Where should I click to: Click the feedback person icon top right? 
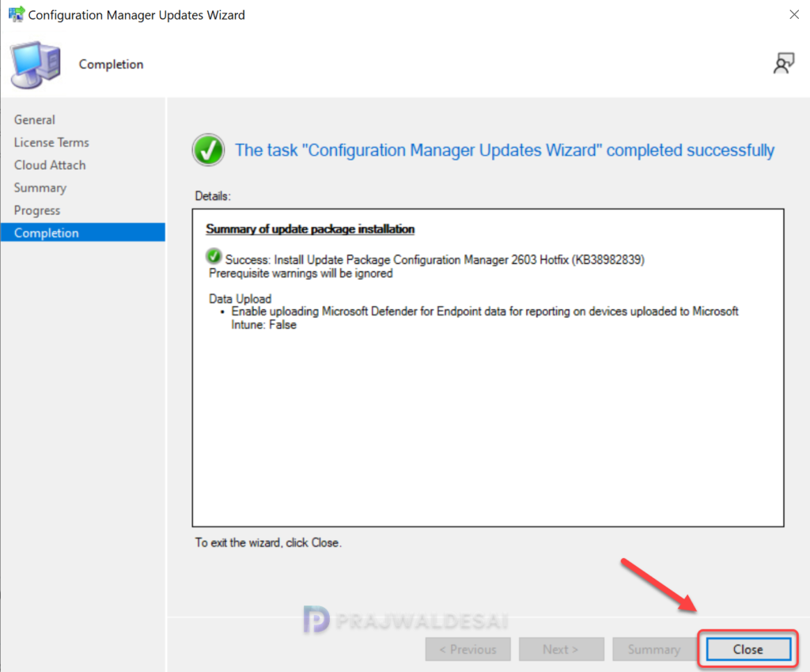tap(783, 63)
